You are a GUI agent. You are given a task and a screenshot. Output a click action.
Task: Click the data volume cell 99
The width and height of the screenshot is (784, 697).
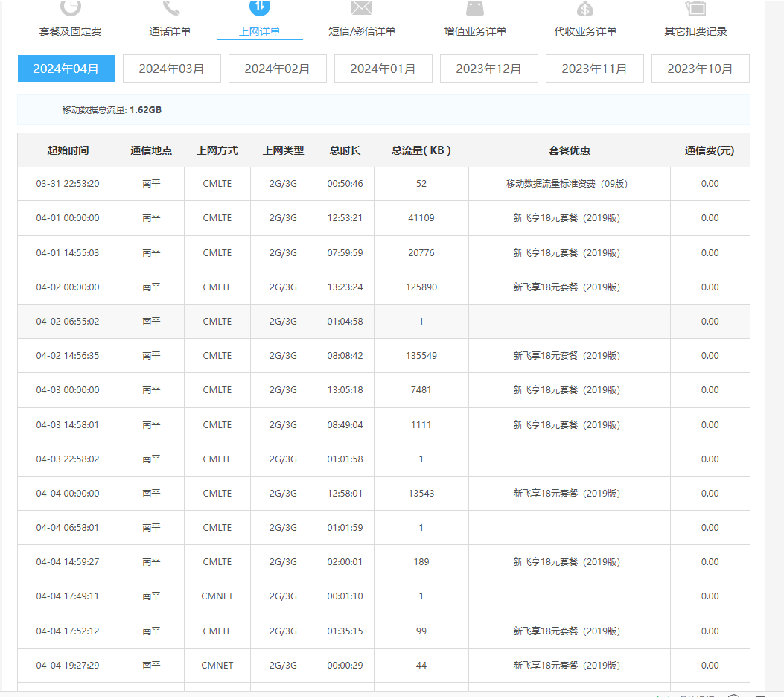pyautogui.click(x=421, y=631)
